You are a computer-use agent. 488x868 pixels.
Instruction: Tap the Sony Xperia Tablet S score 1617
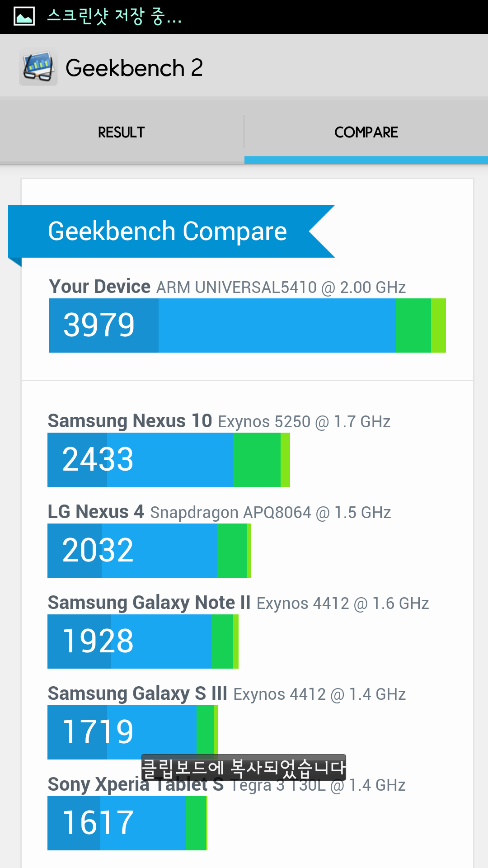pyautogui.click(x=98, y=823)
